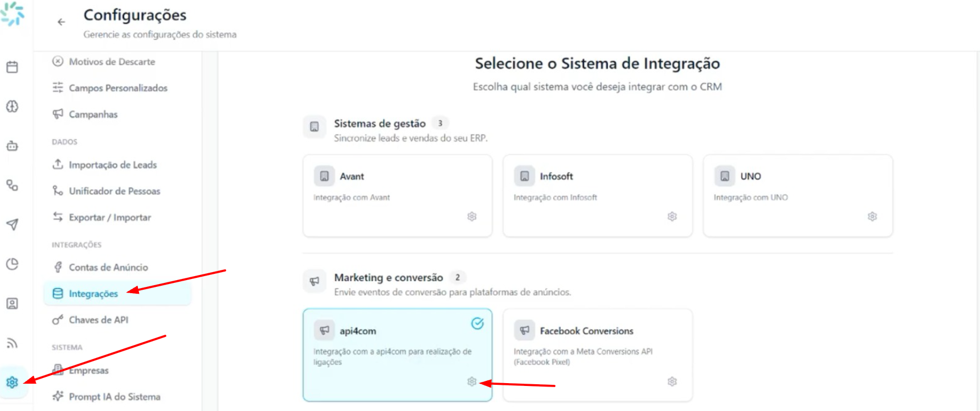This screenshot has height=411, width=980.
Task: Open the UNO integration gear icon
Action: (872, 216)
